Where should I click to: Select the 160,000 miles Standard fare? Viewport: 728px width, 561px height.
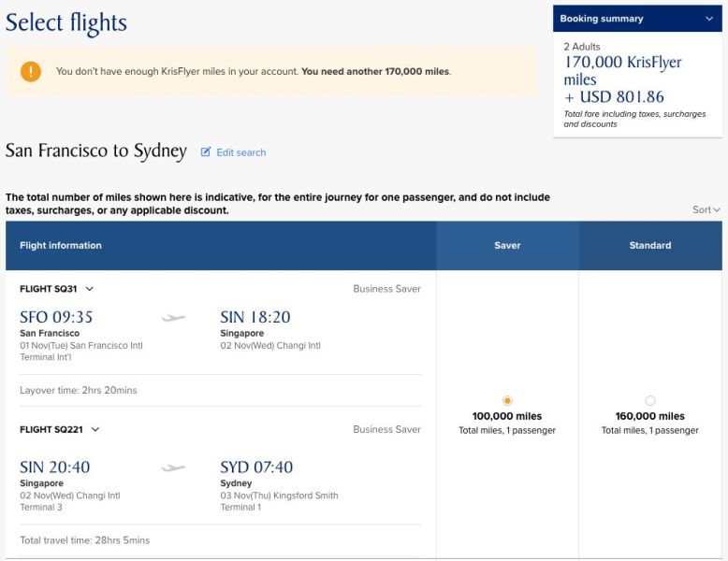click(650, 400)
